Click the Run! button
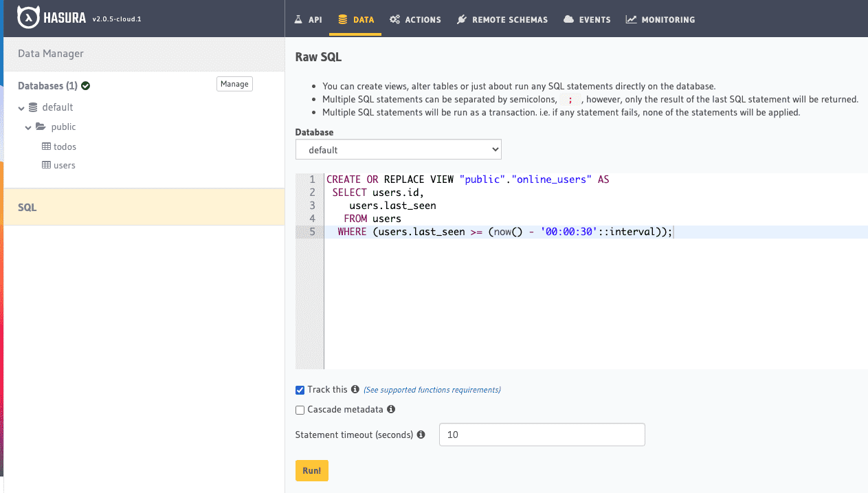868x493 pixels. click(x=312, y=470)
